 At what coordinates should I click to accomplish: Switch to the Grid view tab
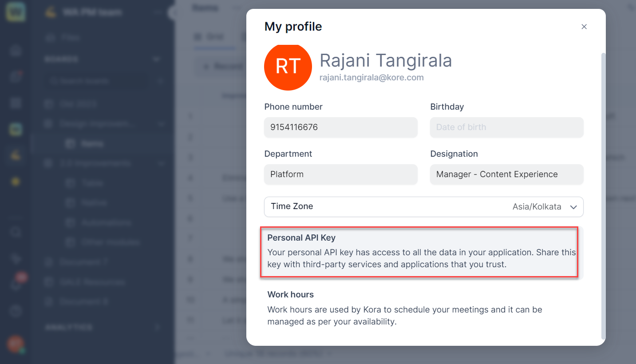pos(209,37)
